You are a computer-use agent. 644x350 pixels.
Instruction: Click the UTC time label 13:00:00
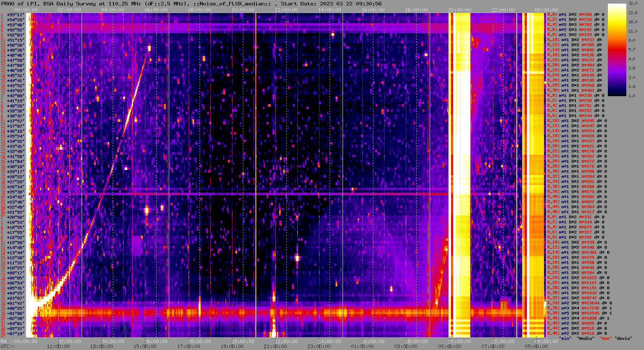pos(102,346)
